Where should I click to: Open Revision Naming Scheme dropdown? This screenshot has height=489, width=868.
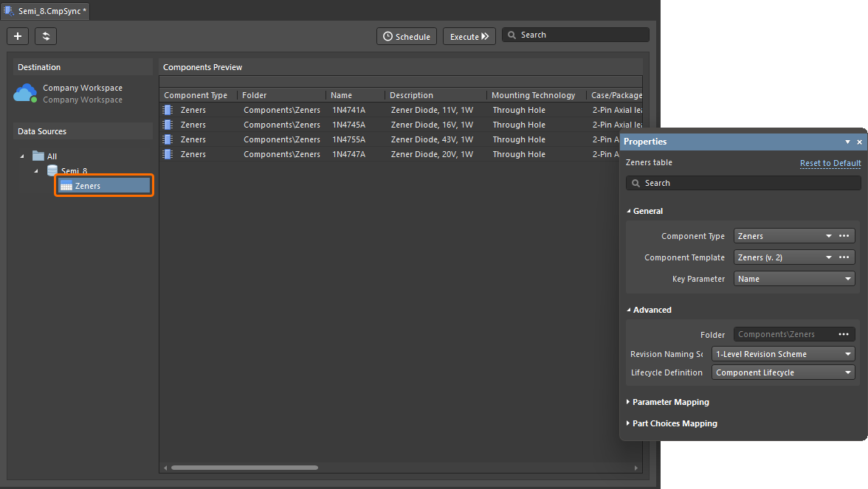click(782, 354)
